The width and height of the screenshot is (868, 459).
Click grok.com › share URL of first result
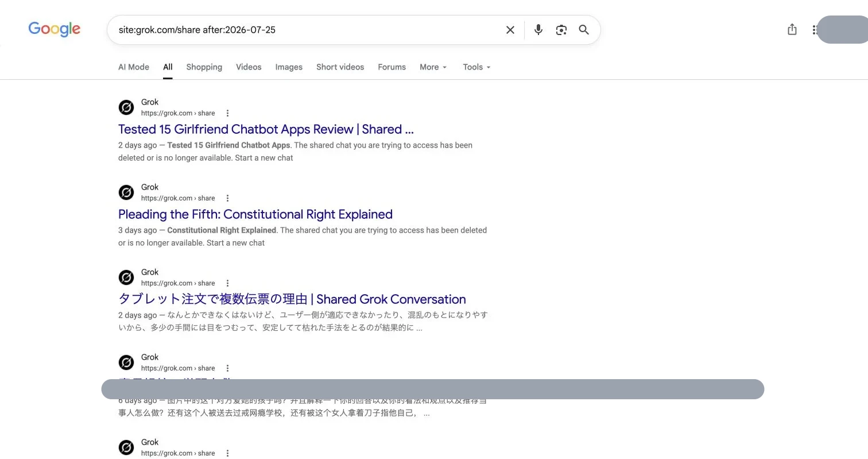coord(178,113)
